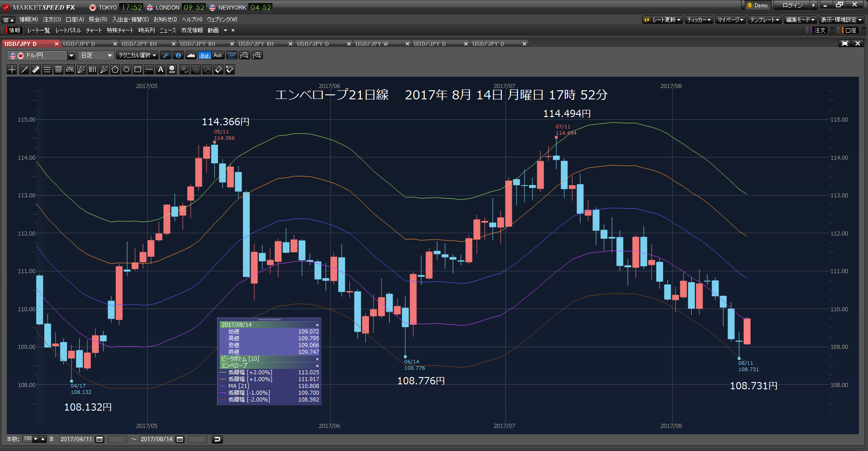
Task: Select the pentagon shape drawing tool
Action: (x=115, y=69)
